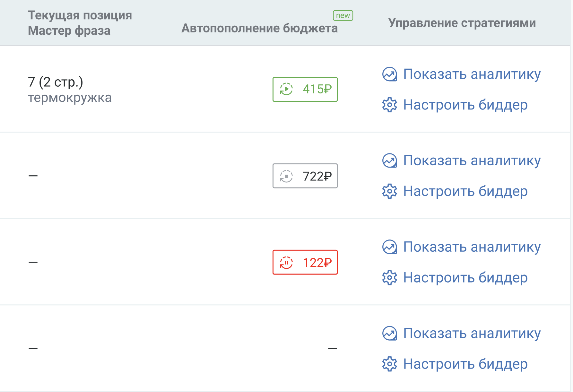Click green play-refresh icon in 415₽ badge
This screenshot has height=392, width=573.
coord(286,89)
